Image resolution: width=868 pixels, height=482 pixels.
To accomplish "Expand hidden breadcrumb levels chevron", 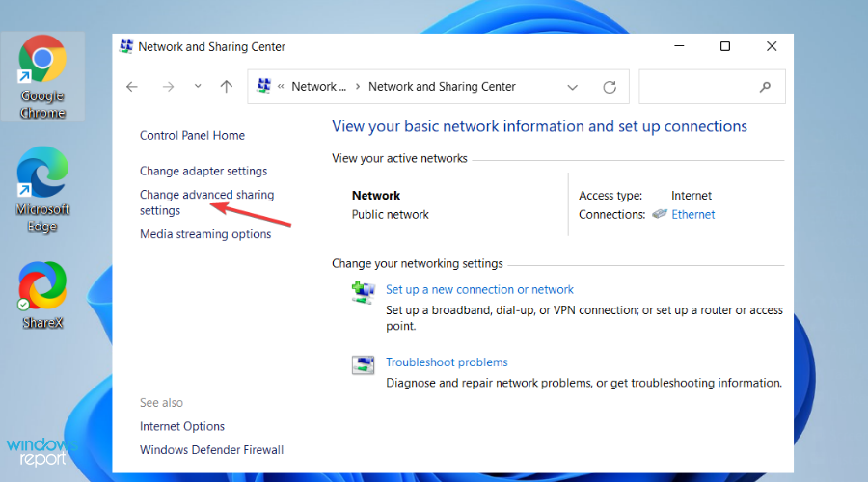I will (281, 87).
